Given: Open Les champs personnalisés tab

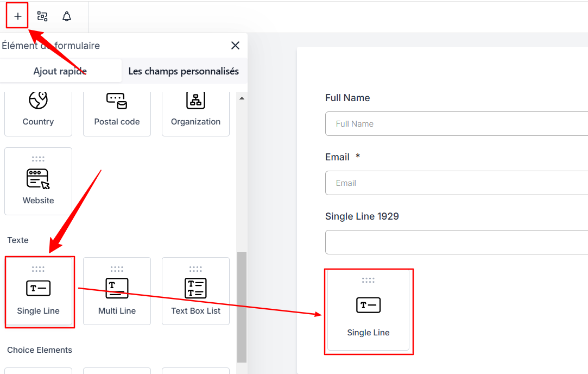Looking at the screenshot, I should point(184,71).
